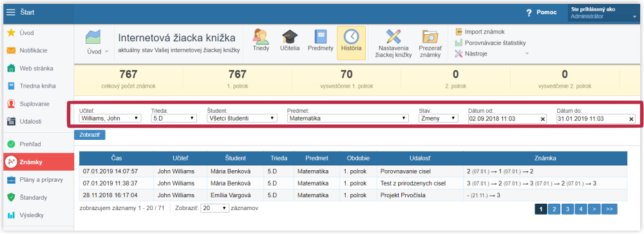Clear the Dátum do field with X
644x234 pixels.
631,119
